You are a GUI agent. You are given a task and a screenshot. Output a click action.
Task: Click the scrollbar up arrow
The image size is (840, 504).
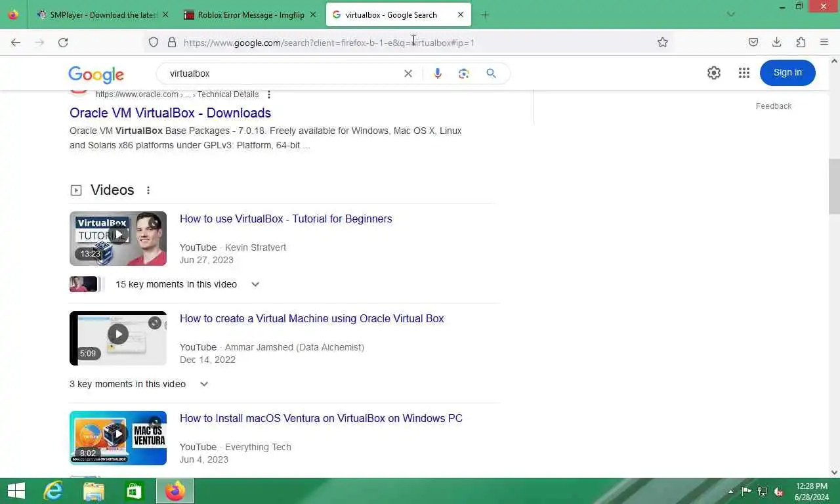click(834, 61)
